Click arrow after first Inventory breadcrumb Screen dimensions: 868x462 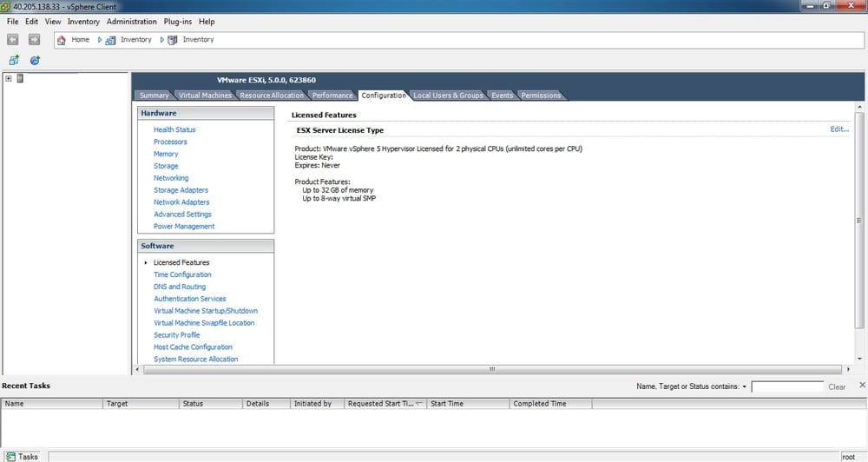point(161,40)
